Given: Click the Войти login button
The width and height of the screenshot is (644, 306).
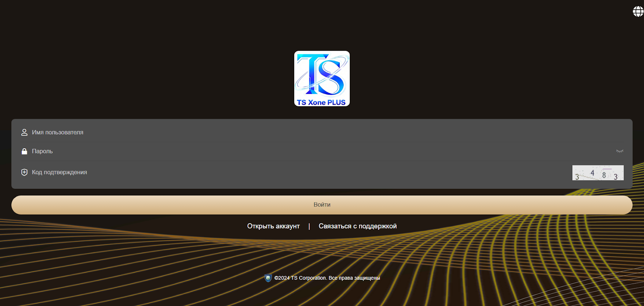Looking at the screenshot, I should 322,205.
